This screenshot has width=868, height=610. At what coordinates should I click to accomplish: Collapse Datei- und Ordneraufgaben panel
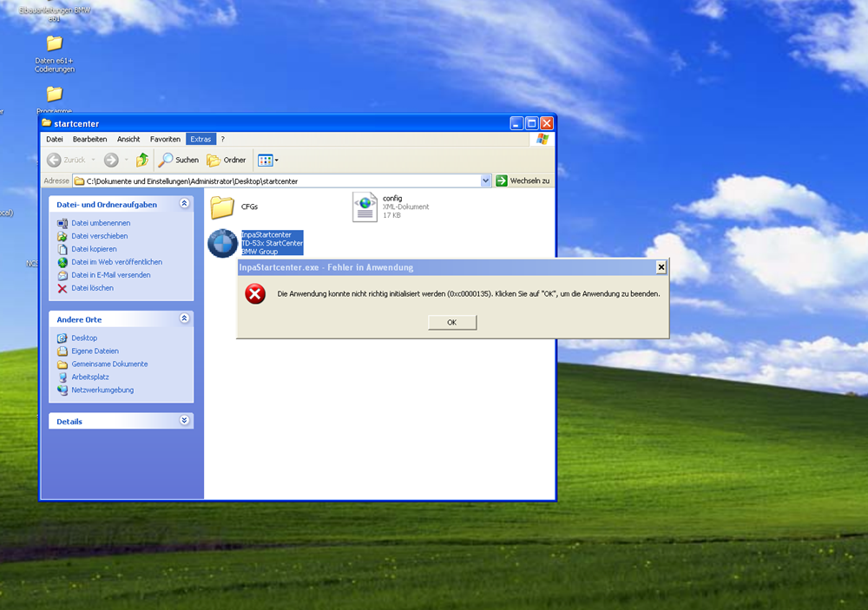(x=184, y=204)
